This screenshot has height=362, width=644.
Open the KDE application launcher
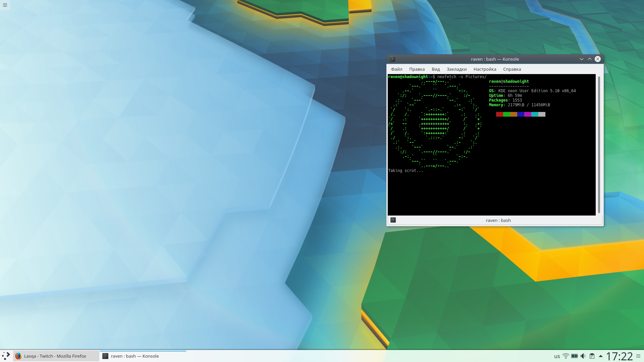coord(6,356)
